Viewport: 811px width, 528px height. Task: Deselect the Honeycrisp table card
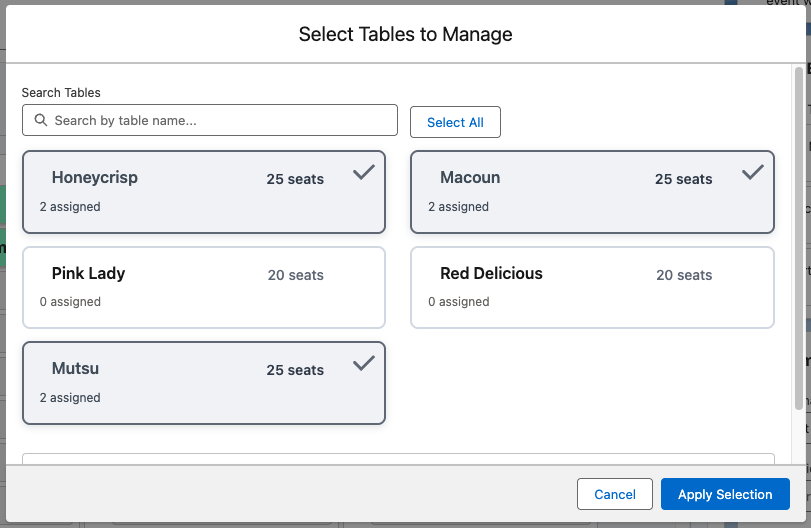tap(203, 192)
